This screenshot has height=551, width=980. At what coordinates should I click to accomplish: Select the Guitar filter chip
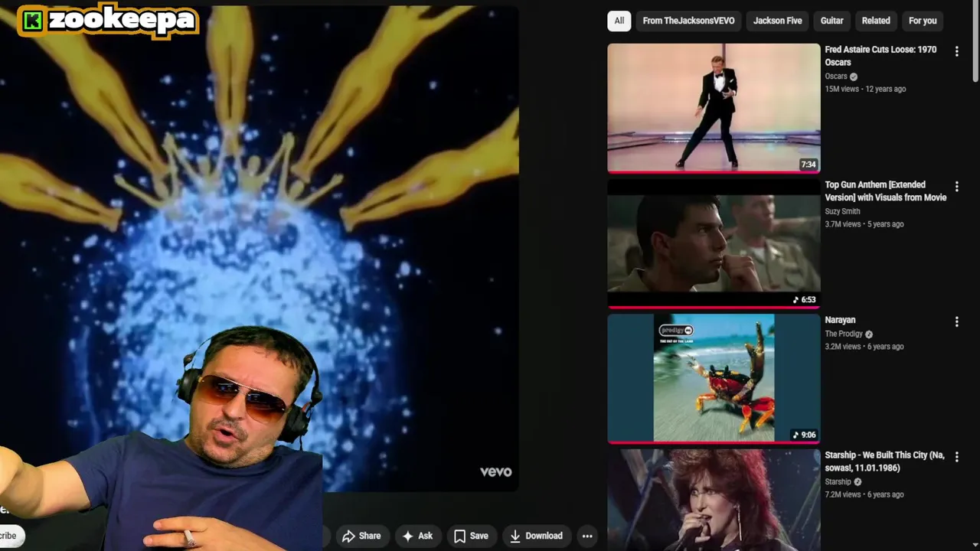[831, 21]
